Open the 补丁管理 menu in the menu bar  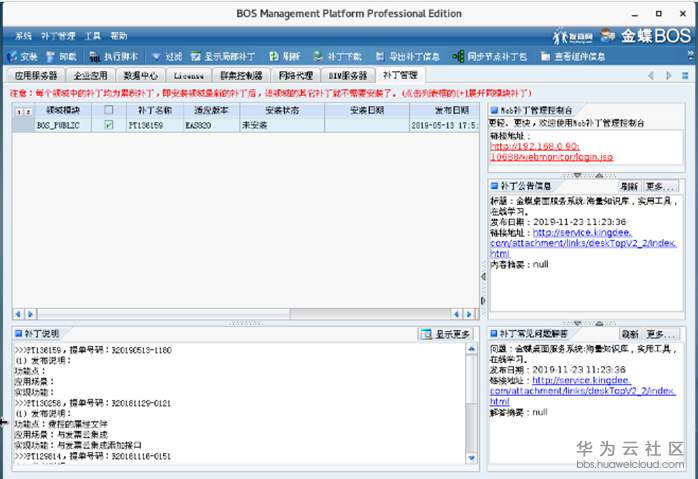point(58,36)
